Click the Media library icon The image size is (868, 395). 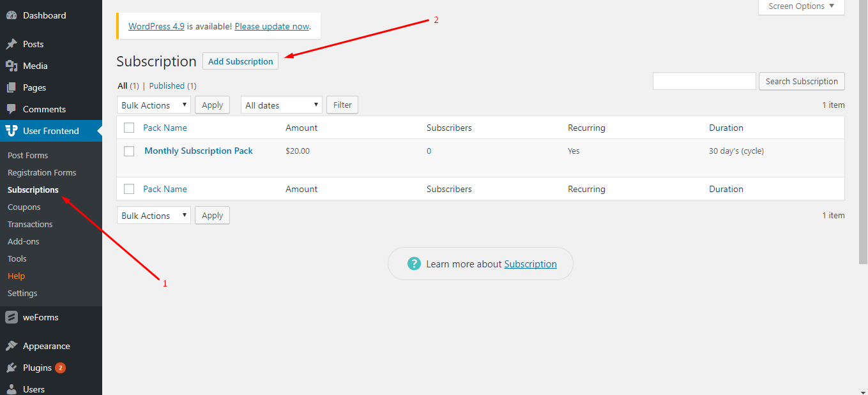[x=11, y=66]
